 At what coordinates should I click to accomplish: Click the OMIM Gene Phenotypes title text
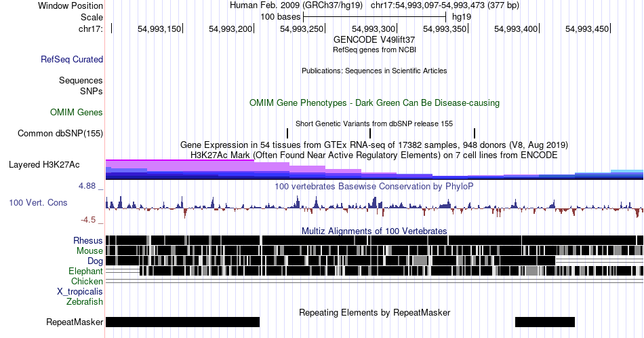point(375,102)
